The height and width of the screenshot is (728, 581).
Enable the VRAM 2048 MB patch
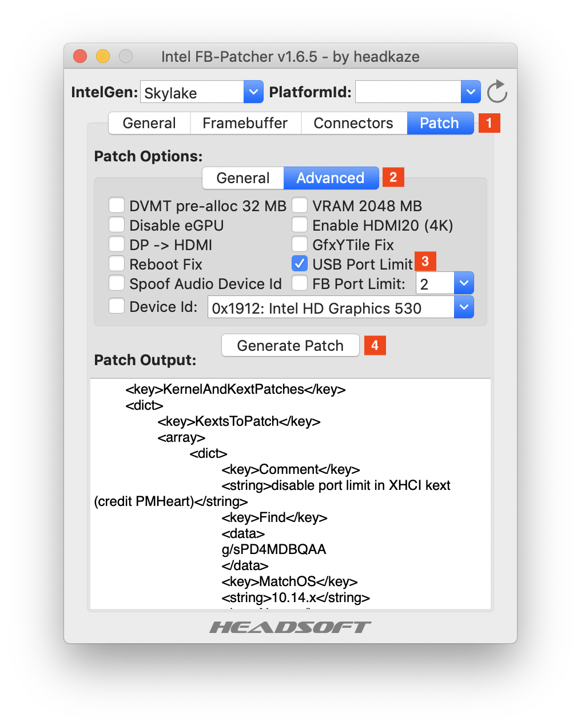tap(300, 205)
